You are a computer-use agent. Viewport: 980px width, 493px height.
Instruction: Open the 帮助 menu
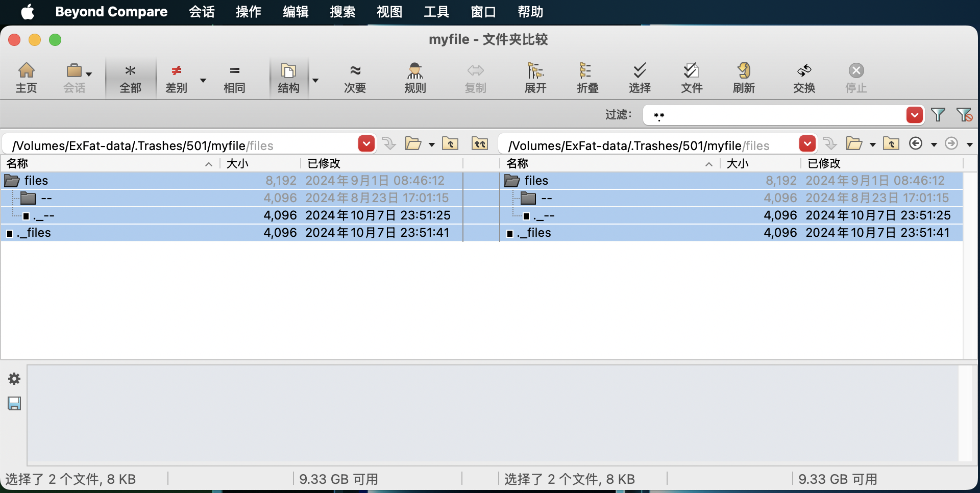pos(530,12)
